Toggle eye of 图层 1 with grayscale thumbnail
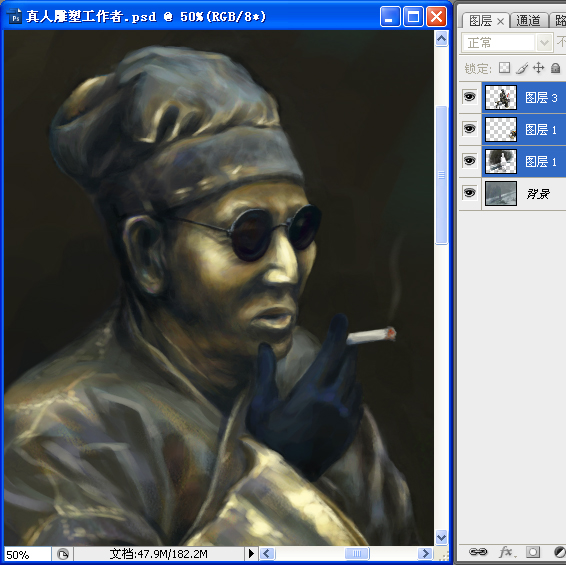 (470, 161)
